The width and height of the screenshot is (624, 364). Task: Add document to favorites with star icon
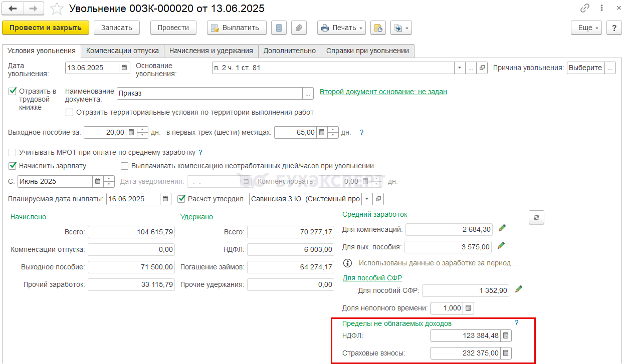point(58,9)
